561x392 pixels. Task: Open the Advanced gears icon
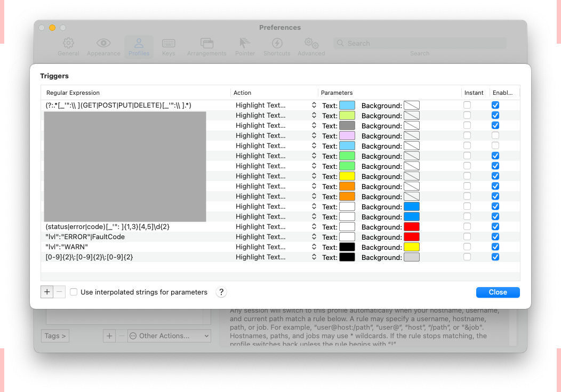[x=311, y=43]
